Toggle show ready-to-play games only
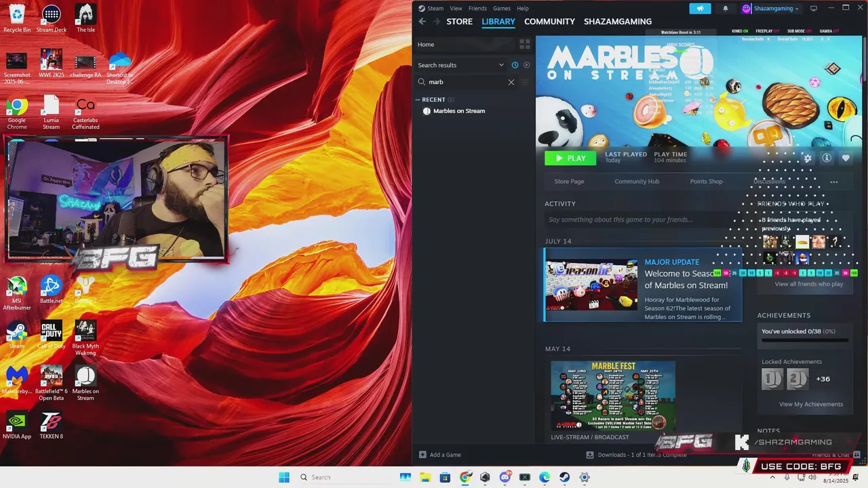This screenshot has height=488, width=868. (526, 65)
